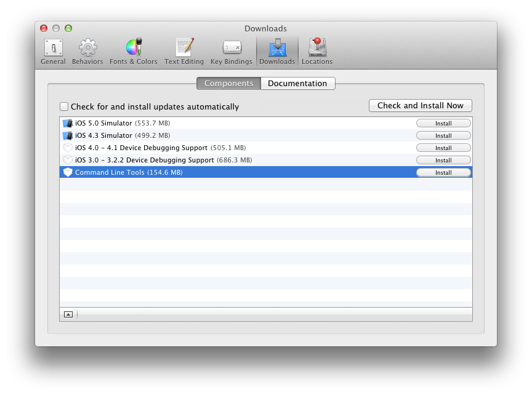Switch to the Documentation tab

click(x=297, y=83)
